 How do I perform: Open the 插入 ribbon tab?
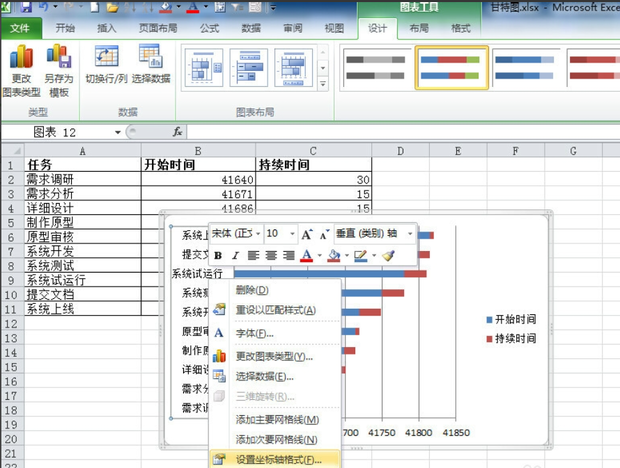[107, 28]
